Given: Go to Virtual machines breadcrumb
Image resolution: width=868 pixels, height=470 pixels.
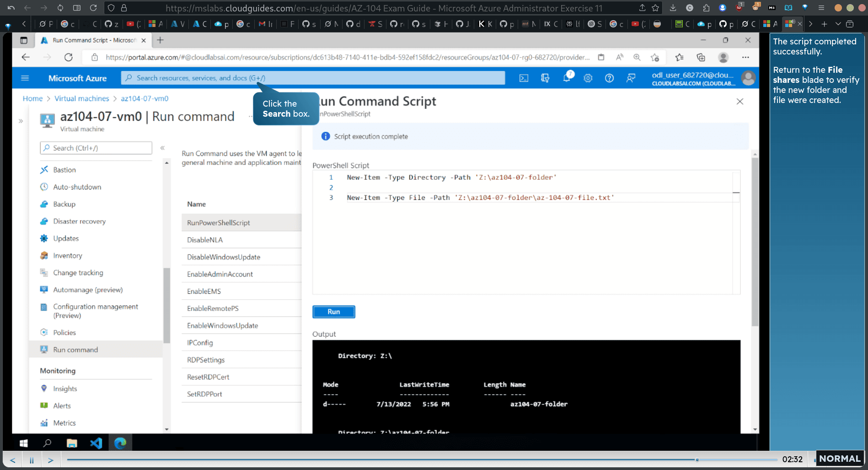Looking at the screenshot, I should tap(82, 98).
